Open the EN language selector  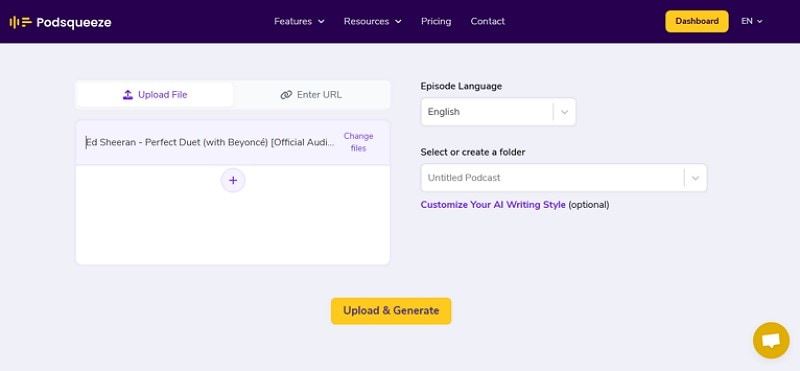point(752,21)
